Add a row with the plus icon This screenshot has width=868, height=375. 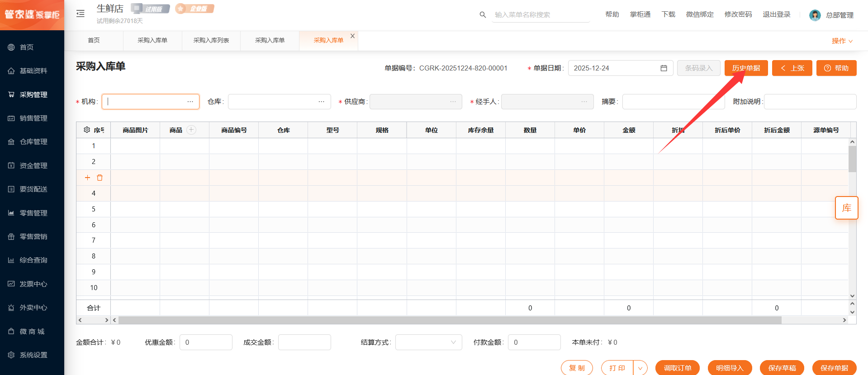pos(87,178)
